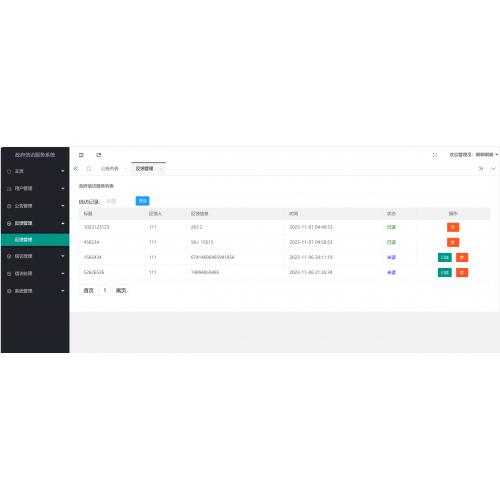Viewport: 500px width, 500px height.
Task: Expand the second sidebar menu (用户管理)
Action: point(35,188)
